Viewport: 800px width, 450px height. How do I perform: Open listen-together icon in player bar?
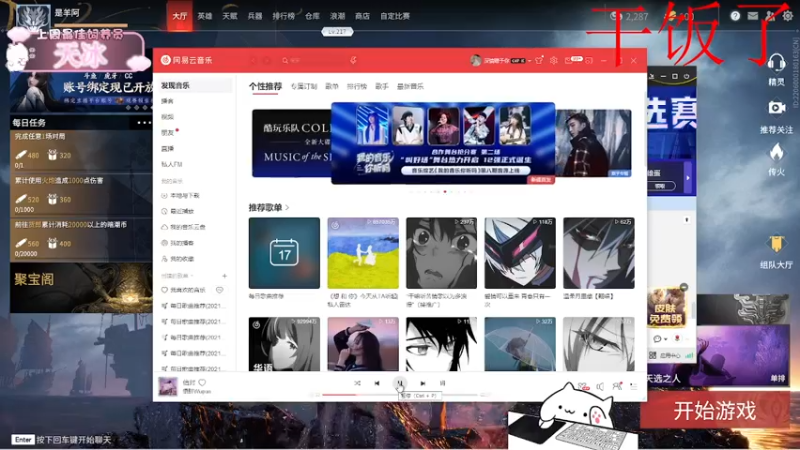click(617, 386)
